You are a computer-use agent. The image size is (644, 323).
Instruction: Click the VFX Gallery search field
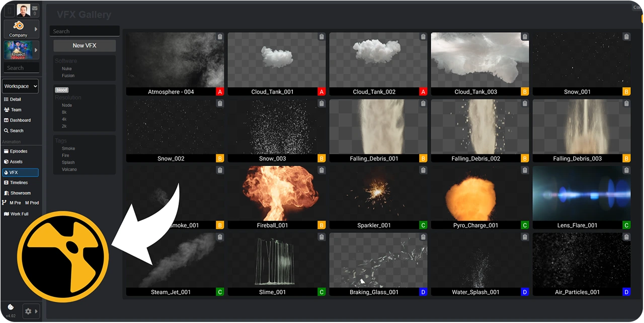click(x=85, y=31)
